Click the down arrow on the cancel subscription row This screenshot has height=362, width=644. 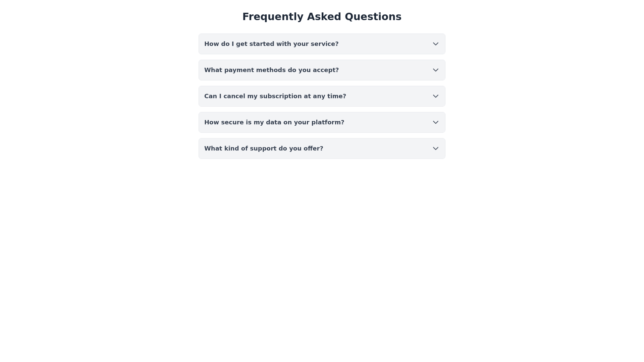pos(435,96)
